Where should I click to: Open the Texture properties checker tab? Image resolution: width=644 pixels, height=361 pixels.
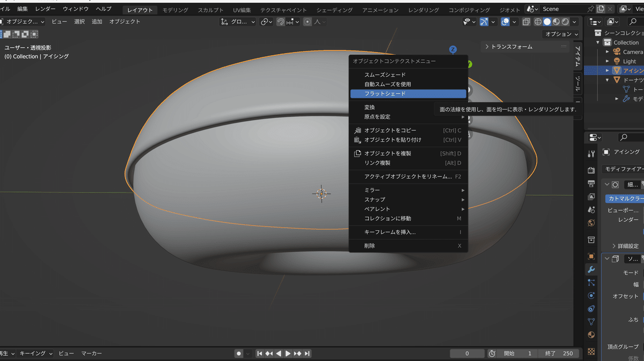pos(591,352)
